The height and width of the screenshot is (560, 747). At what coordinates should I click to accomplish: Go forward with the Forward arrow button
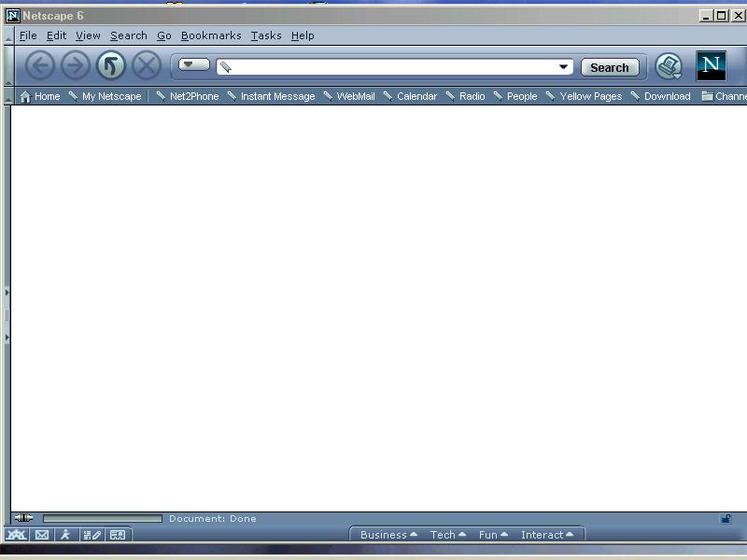pyautogui.click(x=76, y=65)
